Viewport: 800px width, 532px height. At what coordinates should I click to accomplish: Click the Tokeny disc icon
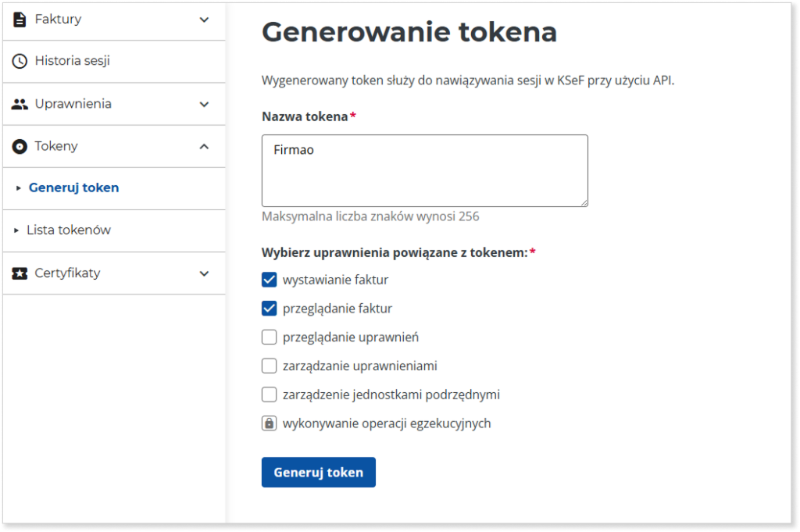(20, 146)
